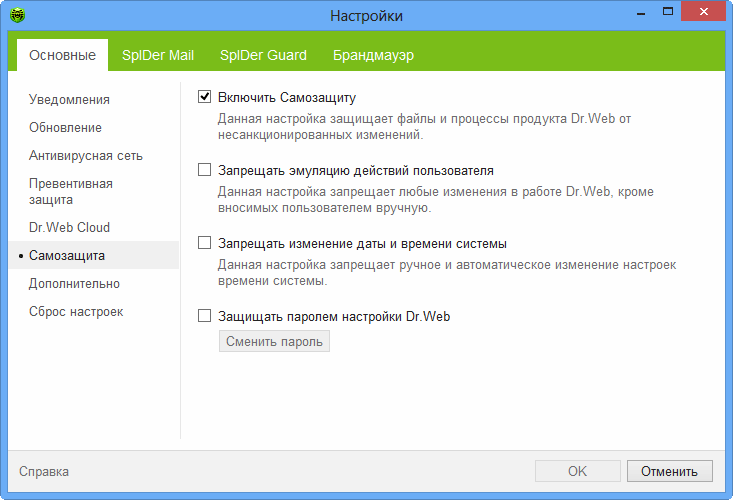
Task: Select Dr.Web Cloud in the sidebar
Action: [69, 227]
